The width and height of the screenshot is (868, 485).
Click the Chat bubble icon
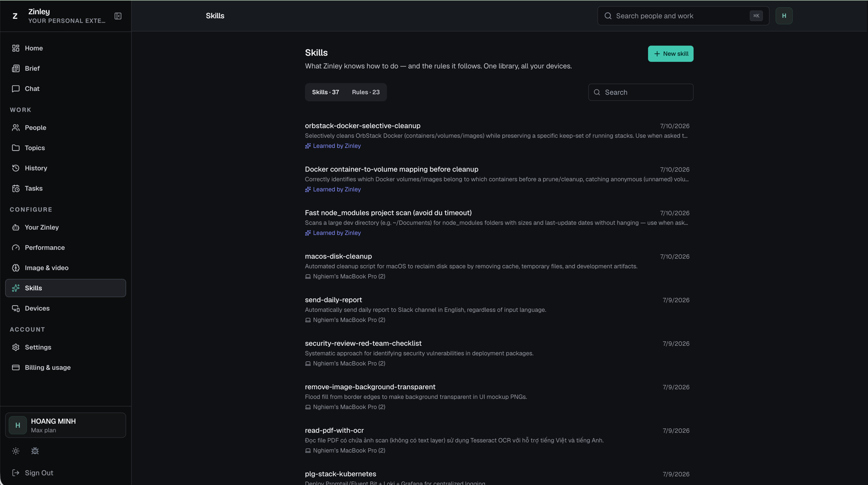(16, 89)
